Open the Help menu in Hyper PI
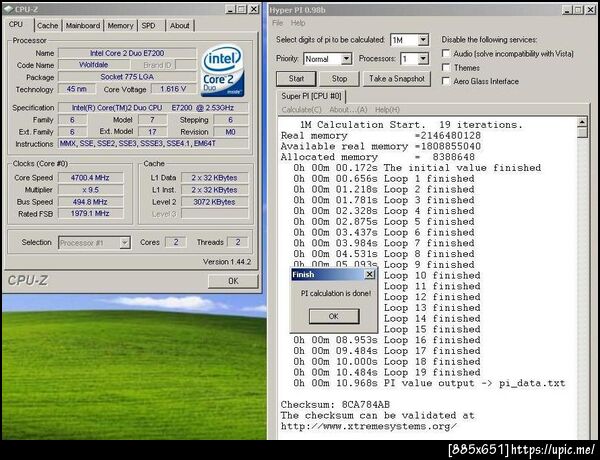 tap(298, 23)
